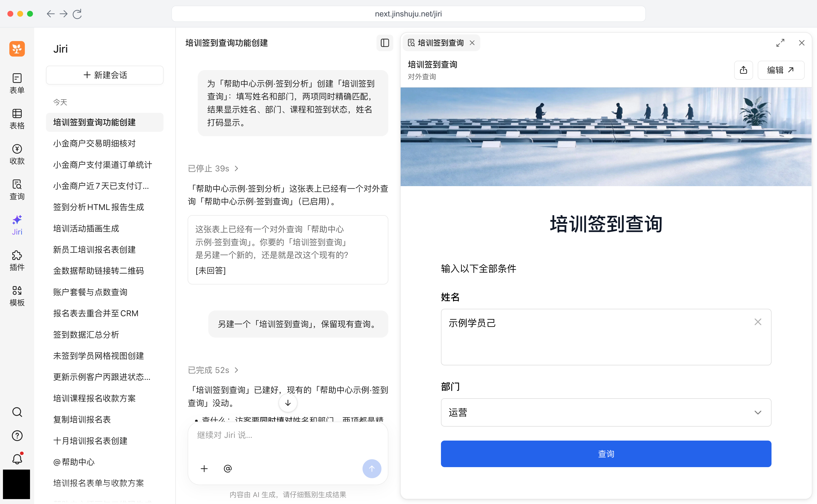Click the 编辑 edit button
The image size is (817, 504).
tap(781, 70)
